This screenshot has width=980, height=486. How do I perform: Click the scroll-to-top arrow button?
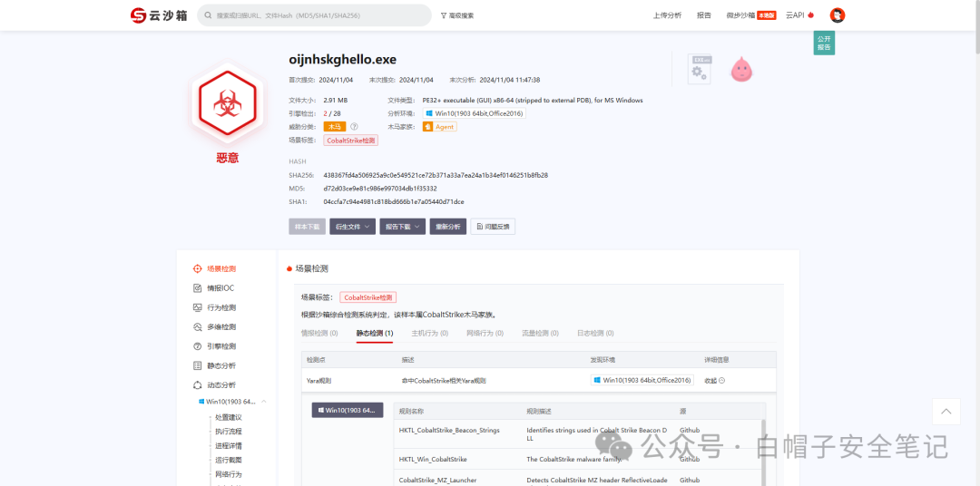[x=946, y=412]
